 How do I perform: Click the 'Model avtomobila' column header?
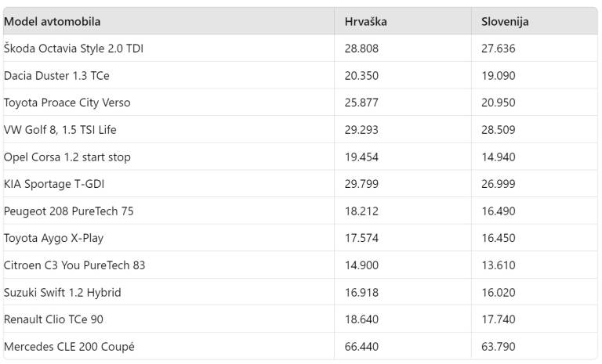point(52,22)
